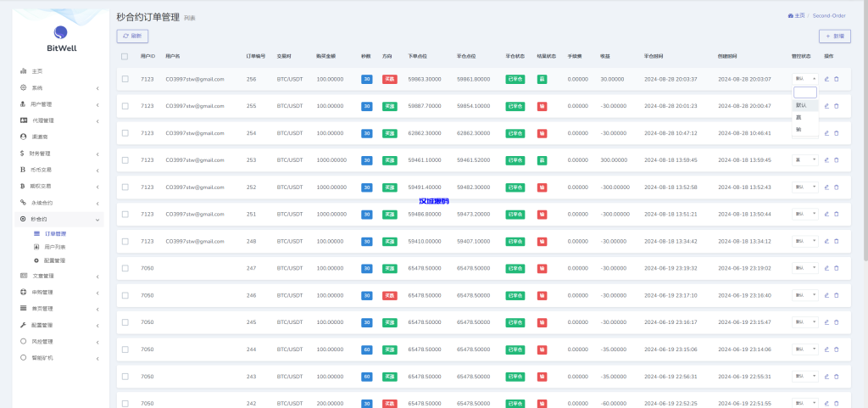This screenshot has height=408, width=868.
Task: Collapse the 秒合约 sidebar section
Action: pos(59,219)
